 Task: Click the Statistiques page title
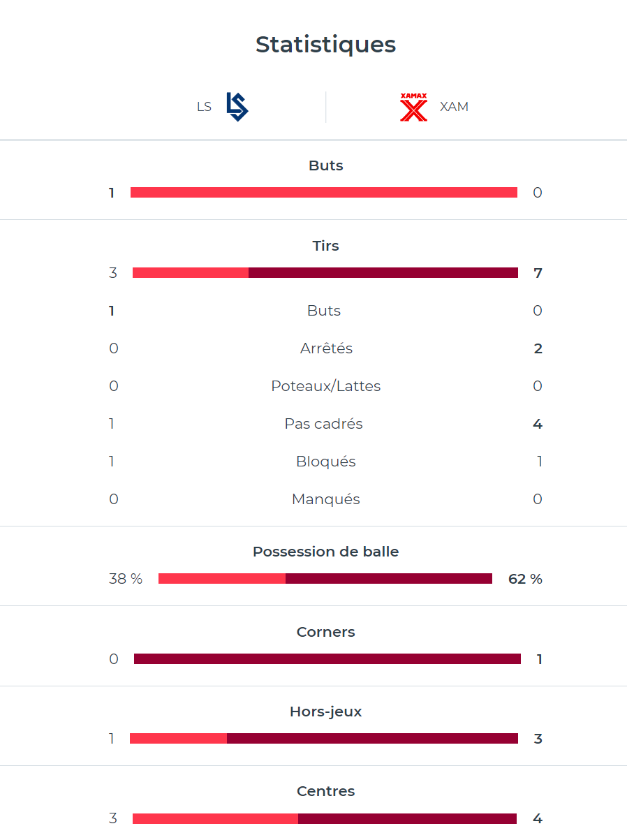pos(325,45)
